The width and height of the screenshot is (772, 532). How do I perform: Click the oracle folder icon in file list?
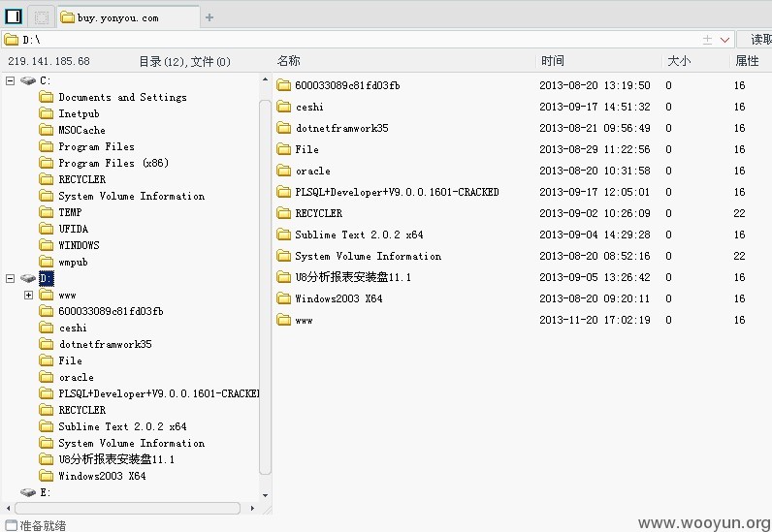click(283, 171)
